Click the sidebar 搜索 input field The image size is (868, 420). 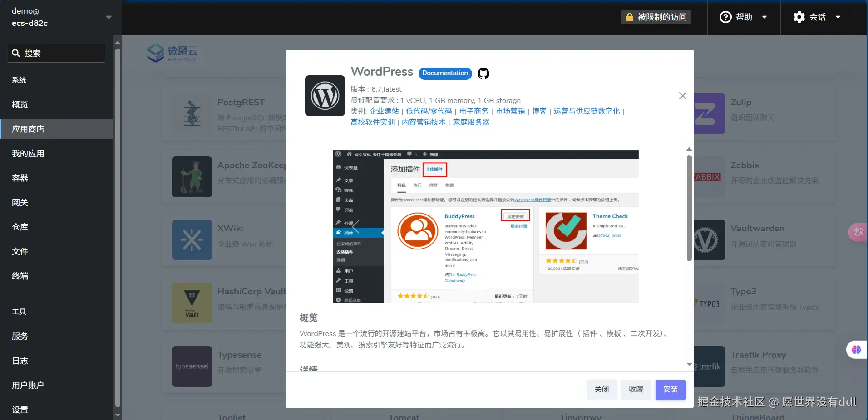point(56,53)
